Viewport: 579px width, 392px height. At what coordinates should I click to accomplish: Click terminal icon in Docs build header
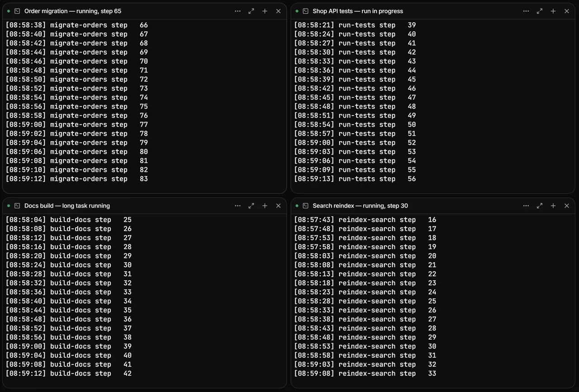pos(17,206)
